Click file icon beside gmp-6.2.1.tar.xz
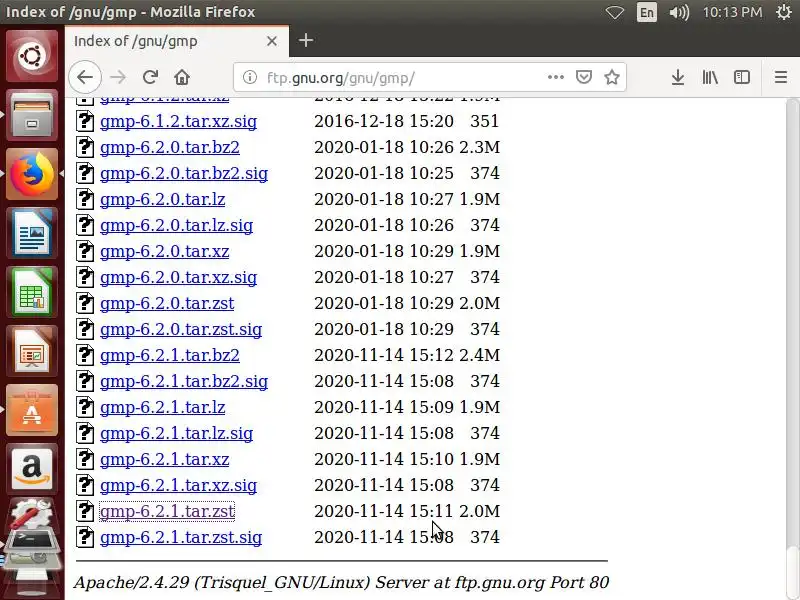 click(85, 459)
